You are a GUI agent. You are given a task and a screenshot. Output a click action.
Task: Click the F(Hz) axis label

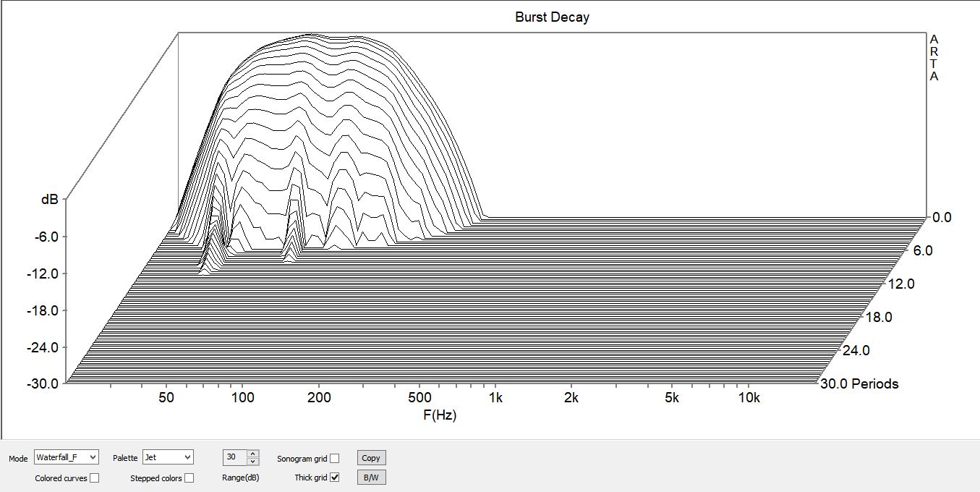click(x=440, y=415)
